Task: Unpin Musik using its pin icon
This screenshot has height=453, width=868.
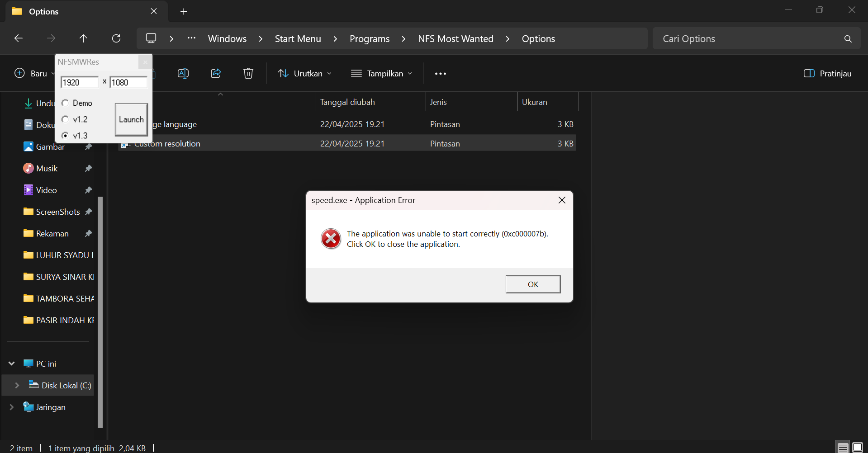Action: click(88, 169)
